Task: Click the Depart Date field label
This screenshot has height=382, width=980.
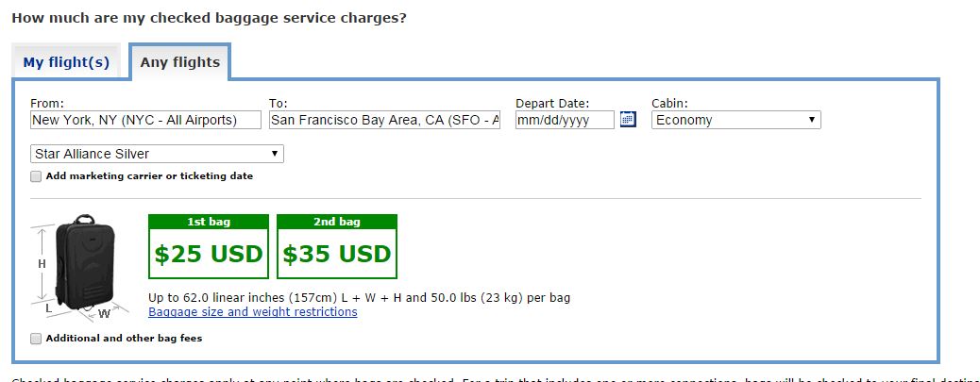Action: click(552, 104)
